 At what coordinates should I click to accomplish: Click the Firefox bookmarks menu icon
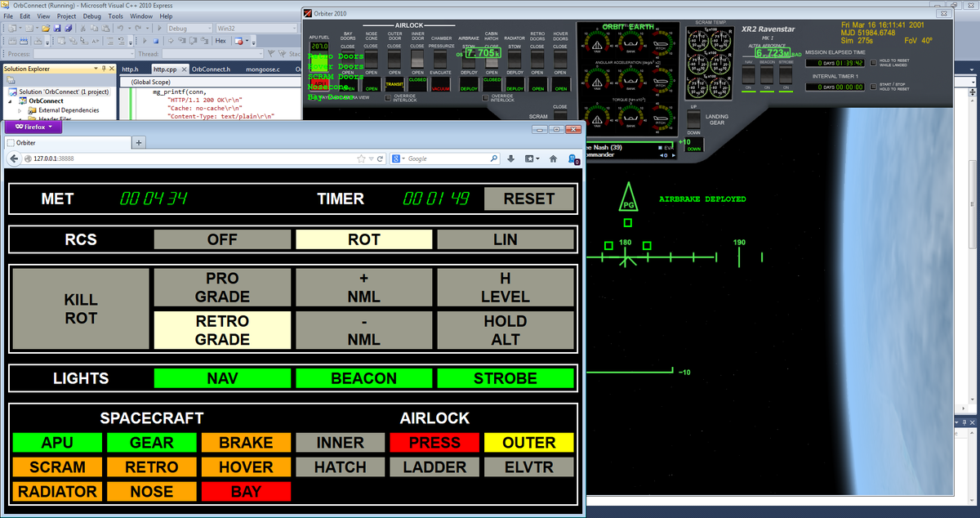tap(532, 159)
